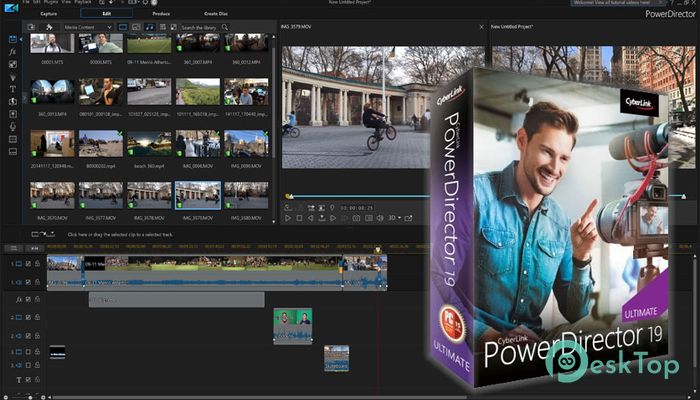Play the preview clip
Image resolution: width=700 pixels, height=400 pixels.
click(x=288, y=218)
